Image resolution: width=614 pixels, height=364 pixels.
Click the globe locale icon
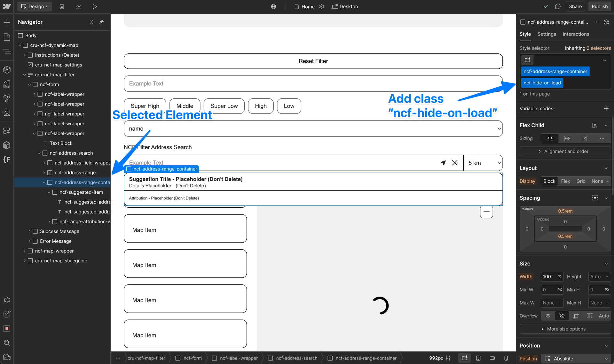pyautogui.click(x=273, y=6)
